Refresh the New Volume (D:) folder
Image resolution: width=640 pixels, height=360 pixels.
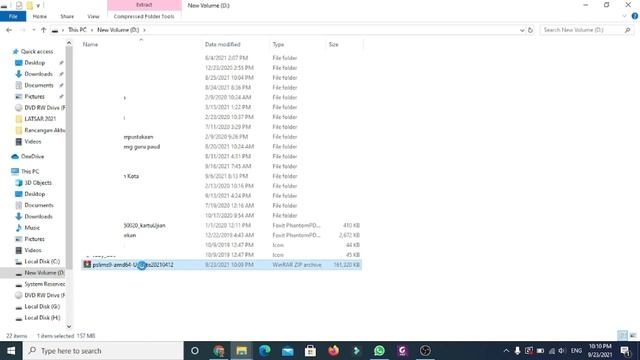pos(530,30)
